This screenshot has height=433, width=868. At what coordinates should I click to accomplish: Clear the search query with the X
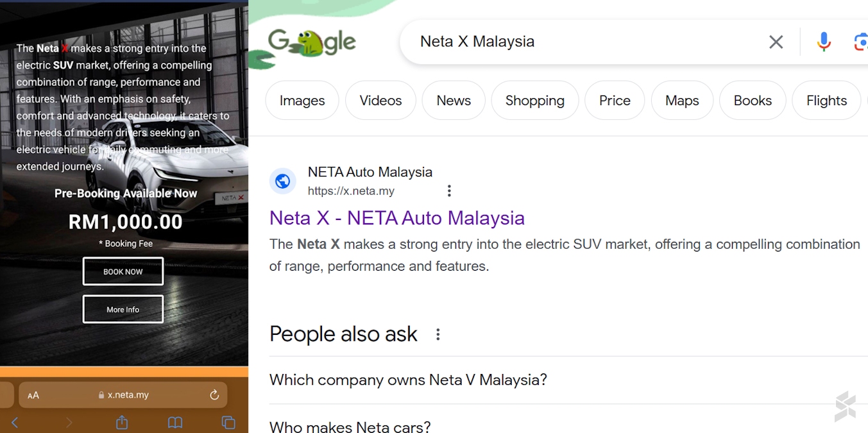click(776, 41)
